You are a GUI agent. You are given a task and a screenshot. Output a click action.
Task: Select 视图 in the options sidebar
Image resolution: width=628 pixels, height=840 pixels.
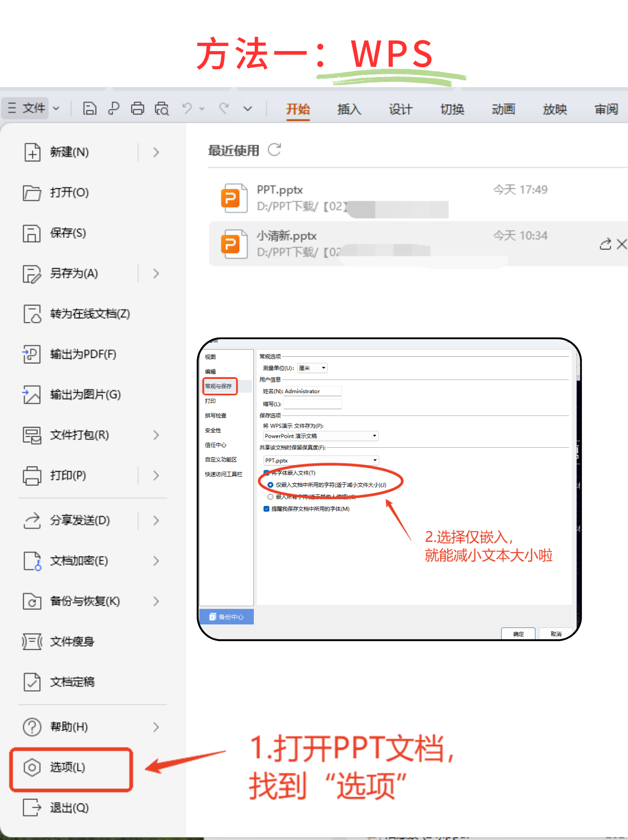point(210,357)
